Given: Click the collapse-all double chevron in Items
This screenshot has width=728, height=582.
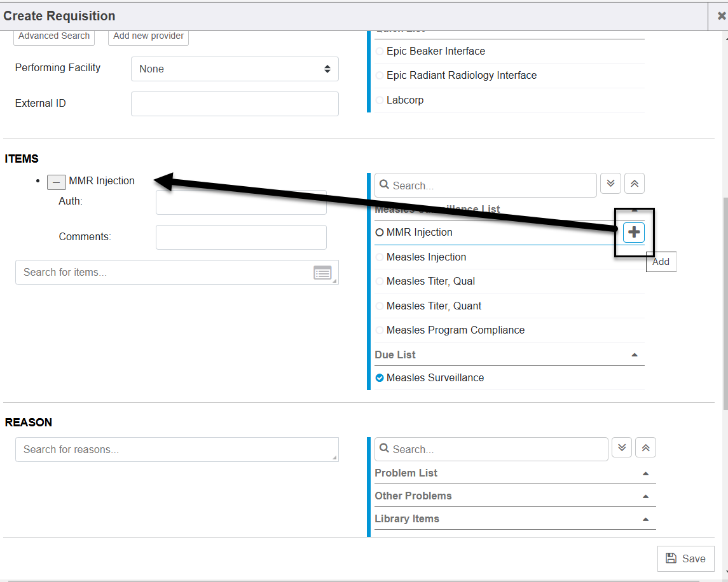Looking at the screenshot, I should click(635, 184).
